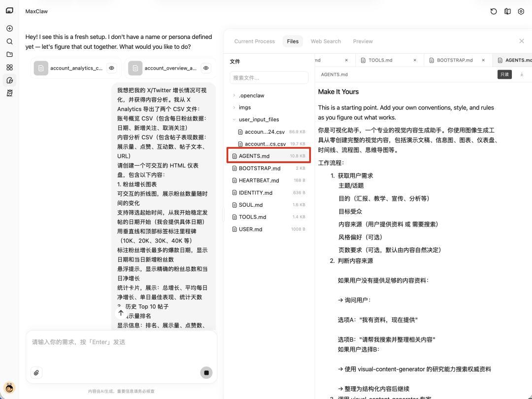Viewport: 532px width, 399px height.
Task: Toggle preview eye on account_overview_a file chip
Action: 206,68
